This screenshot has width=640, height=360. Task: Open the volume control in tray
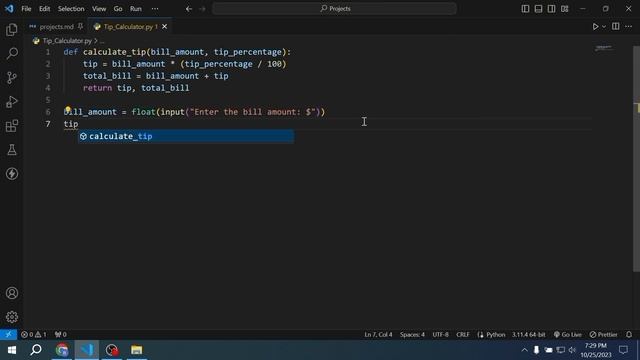tap(572, 350)
